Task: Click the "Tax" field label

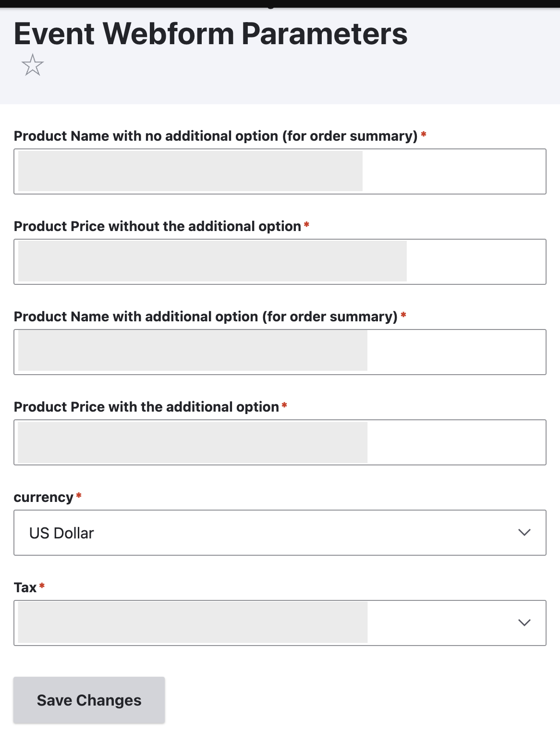Action: coord(25,587)
